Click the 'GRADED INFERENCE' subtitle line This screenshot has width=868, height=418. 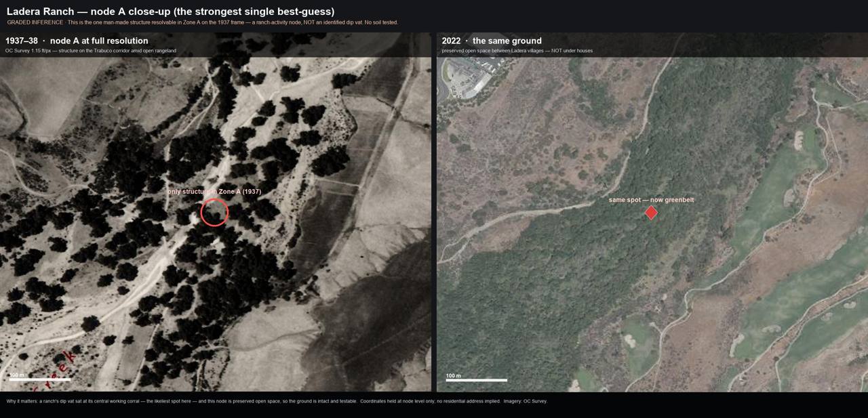click(202, 22)
